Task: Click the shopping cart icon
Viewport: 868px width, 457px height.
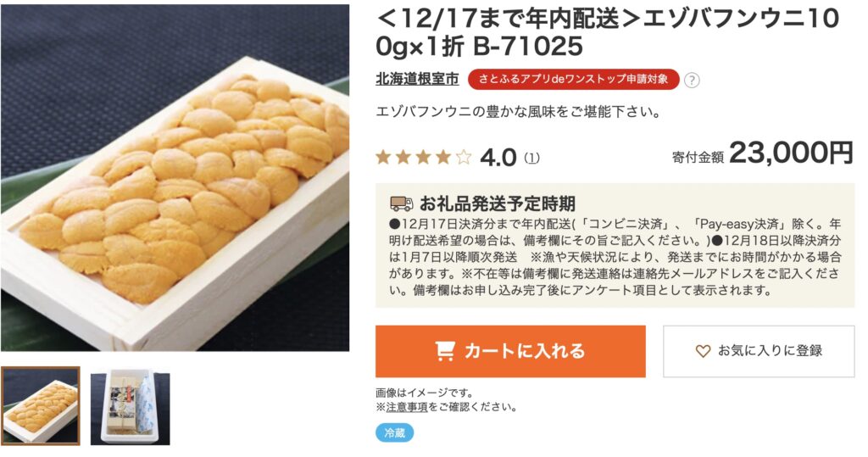Action: (x=445, y=351)
